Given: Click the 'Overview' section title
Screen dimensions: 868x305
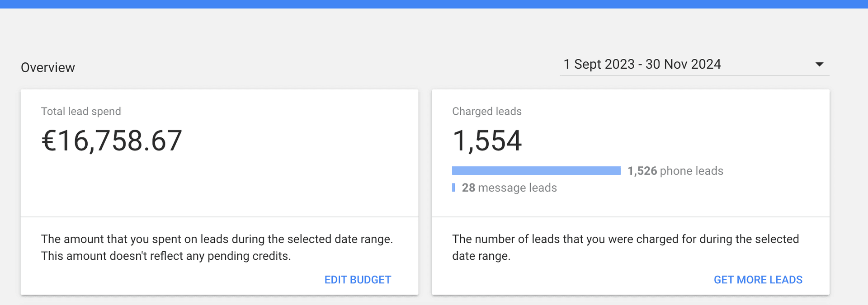Looking at the screenshot, I should (x=48, y=67).
